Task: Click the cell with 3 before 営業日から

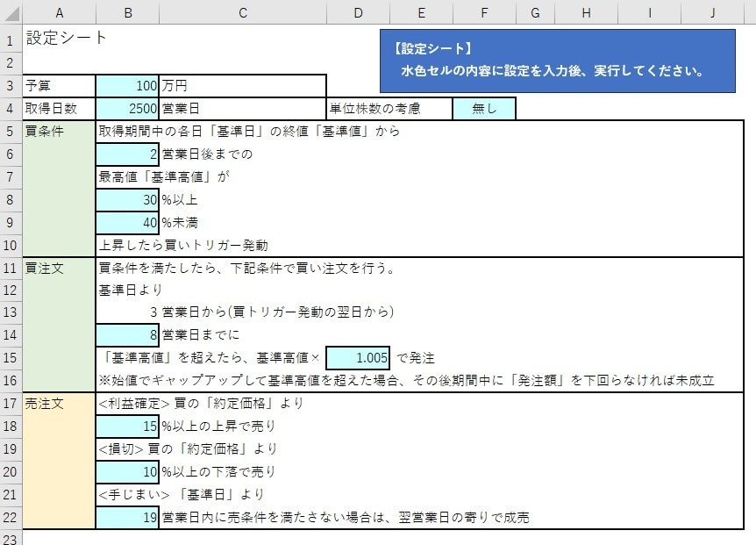Action: coord(128,312)
